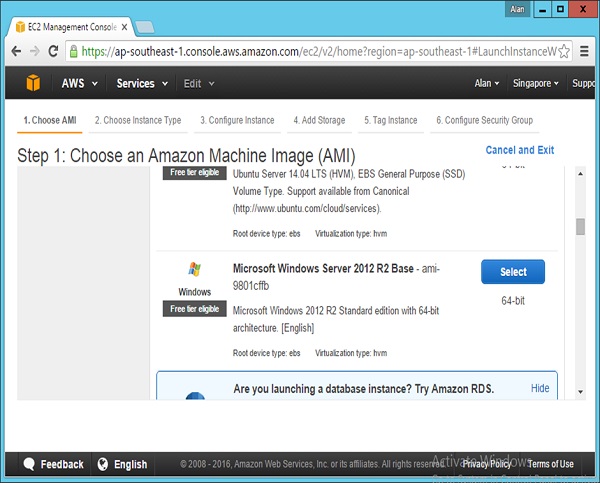Click the globe language icon

101,464
